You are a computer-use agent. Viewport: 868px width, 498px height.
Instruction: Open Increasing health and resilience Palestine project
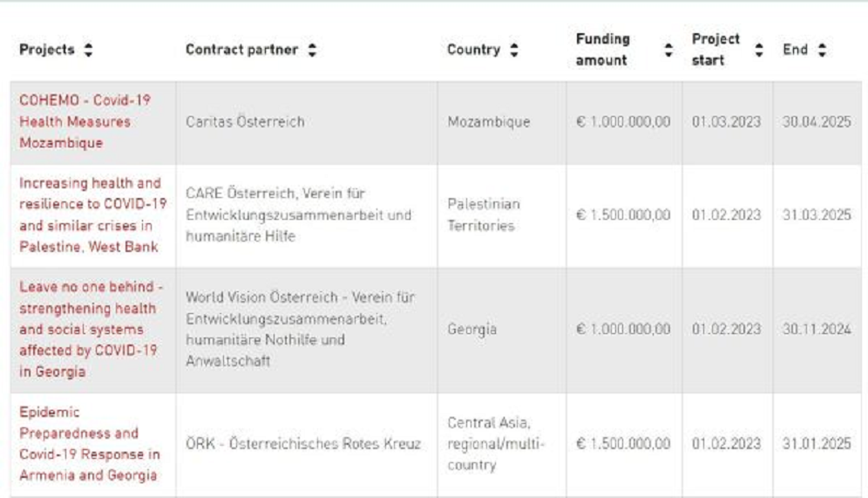coord(90,215)
